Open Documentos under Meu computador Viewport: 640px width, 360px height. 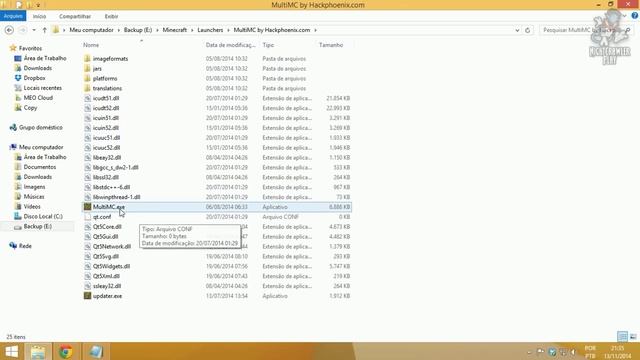(x=40, y=167)
